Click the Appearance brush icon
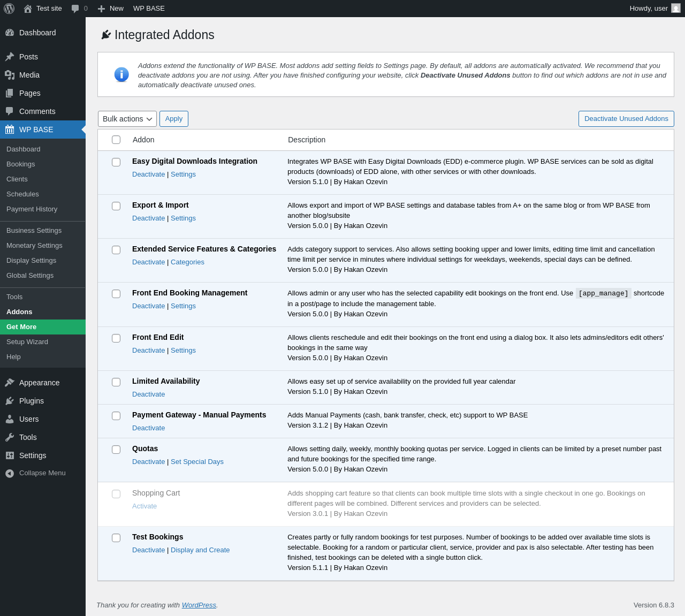 10,383
